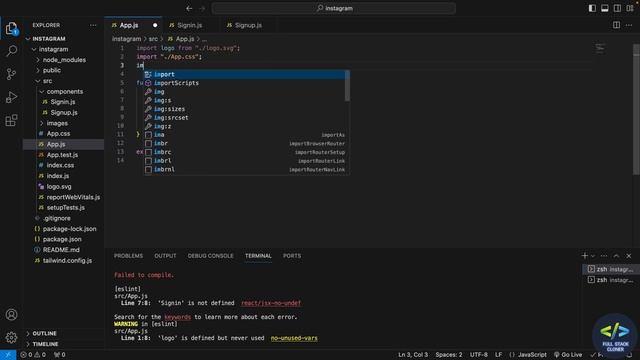Collapse the instagram folder
This screenshot has height=360, width=640.
[x=64, y=49]
